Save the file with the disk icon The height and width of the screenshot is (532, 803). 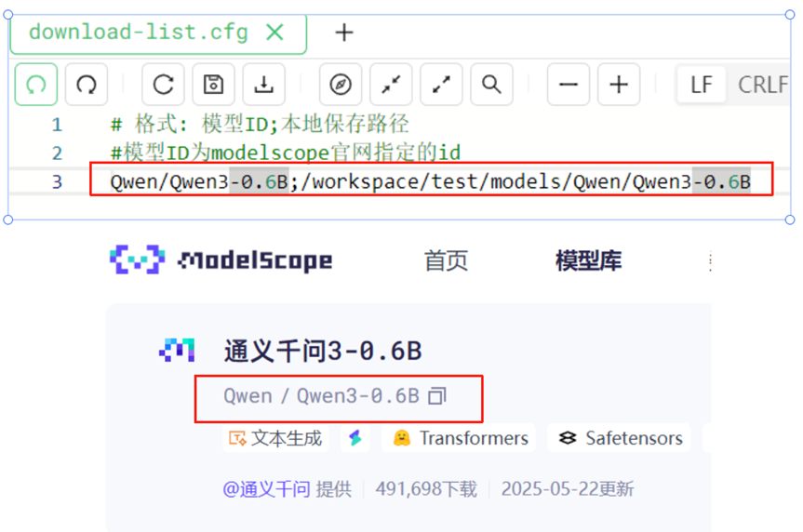213,85
